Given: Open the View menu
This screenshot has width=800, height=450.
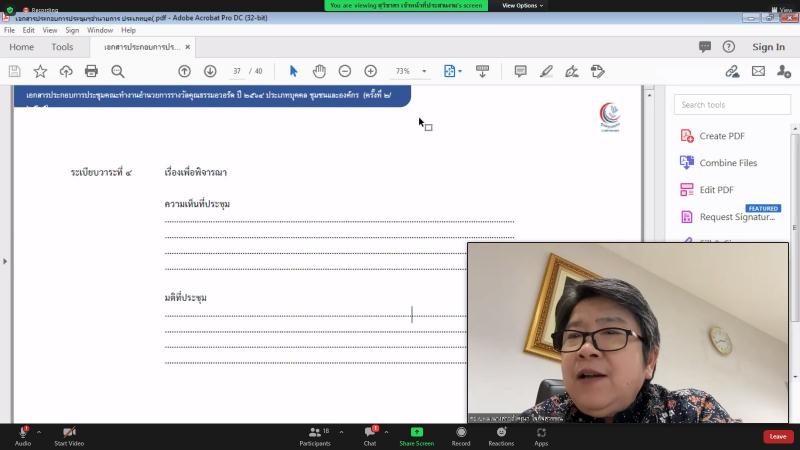Looking at the screenshot, I should click(49, 30).
